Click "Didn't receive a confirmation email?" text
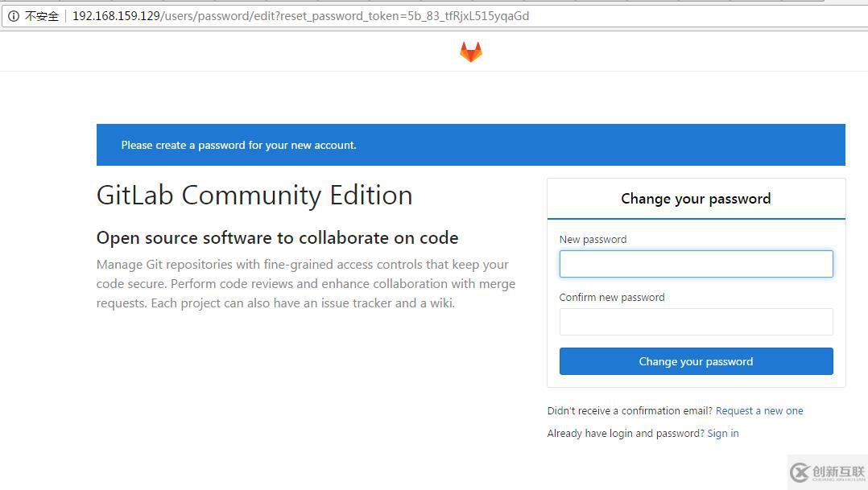Screen dimensions: 868x490 (x=630, y=411)
